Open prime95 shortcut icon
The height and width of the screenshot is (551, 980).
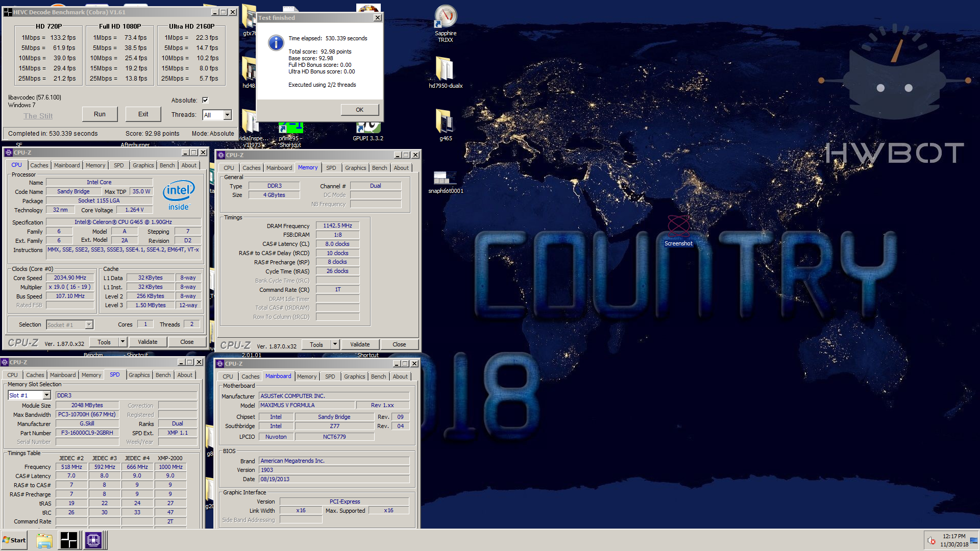[290, 134]
